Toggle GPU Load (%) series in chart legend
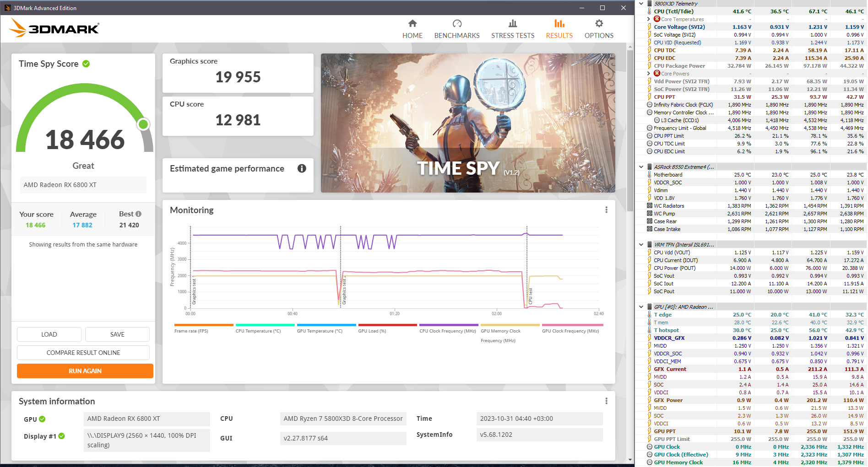 pyautogui.click(x=387, y=328)
